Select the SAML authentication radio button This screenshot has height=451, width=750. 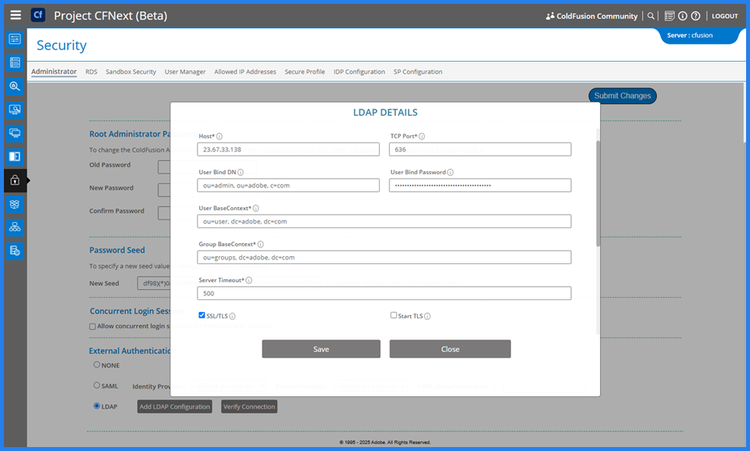point(97,385)
